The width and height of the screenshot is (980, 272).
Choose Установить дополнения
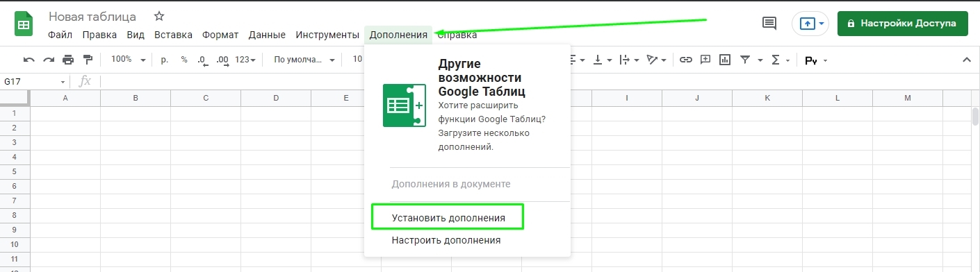[448, 218]
